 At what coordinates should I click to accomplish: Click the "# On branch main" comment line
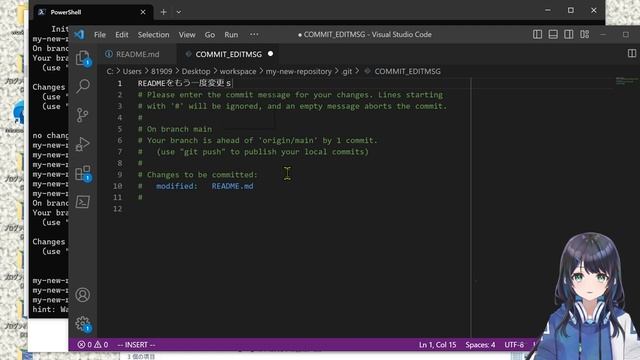click(175, 129)
